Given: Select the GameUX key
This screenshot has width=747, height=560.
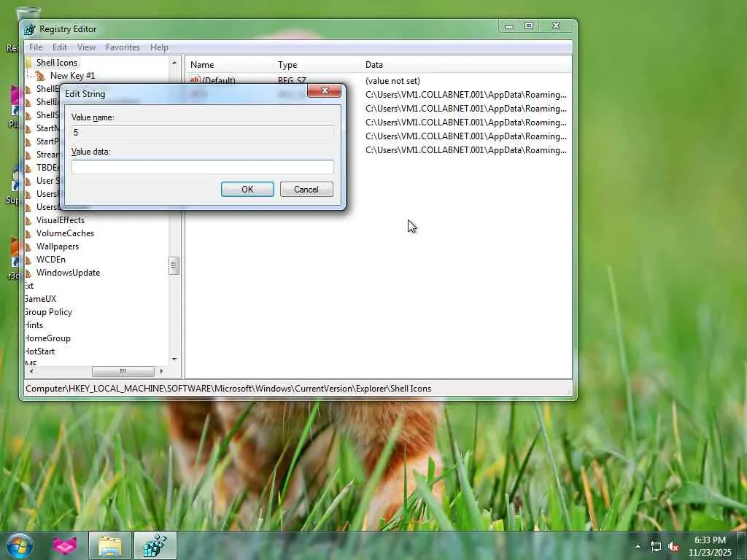Looking at the screenshot, I should (x=40, y=298).
